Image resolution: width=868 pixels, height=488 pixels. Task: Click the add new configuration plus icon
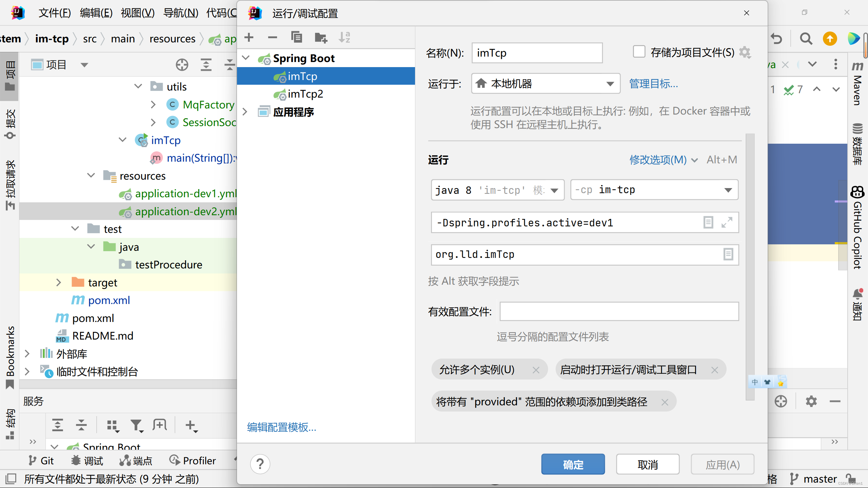tap(249, 37)
